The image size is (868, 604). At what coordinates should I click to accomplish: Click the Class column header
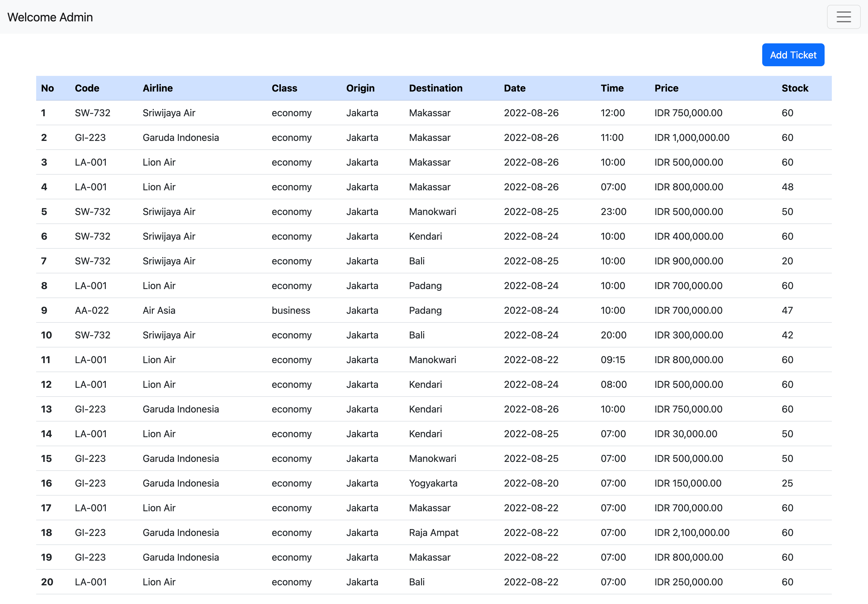click(284, 88)
